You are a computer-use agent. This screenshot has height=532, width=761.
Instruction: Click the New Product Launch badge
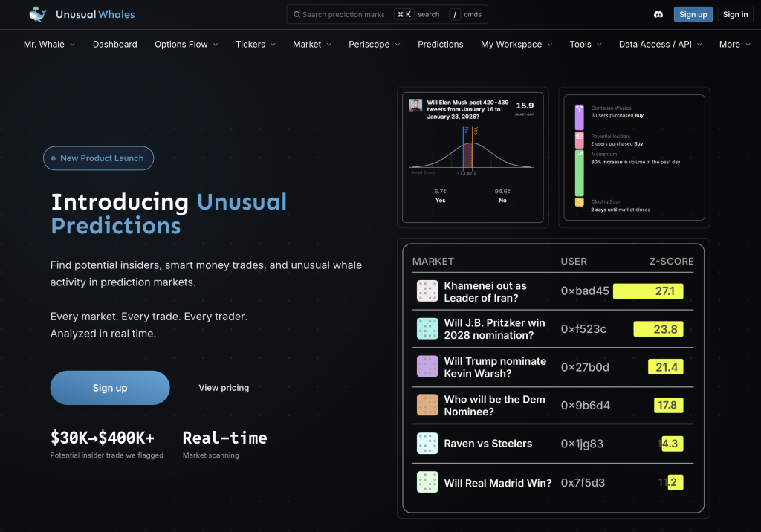[99, 158]
